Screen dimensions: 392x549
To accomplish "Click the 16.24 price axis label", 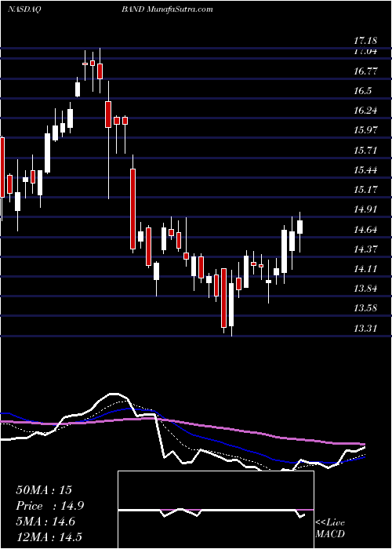I will [365, 111].
